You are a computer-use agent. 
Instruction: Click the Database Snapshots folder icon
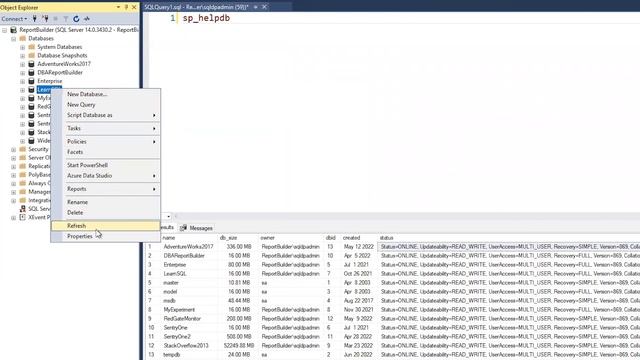click(x=32, y=56)
